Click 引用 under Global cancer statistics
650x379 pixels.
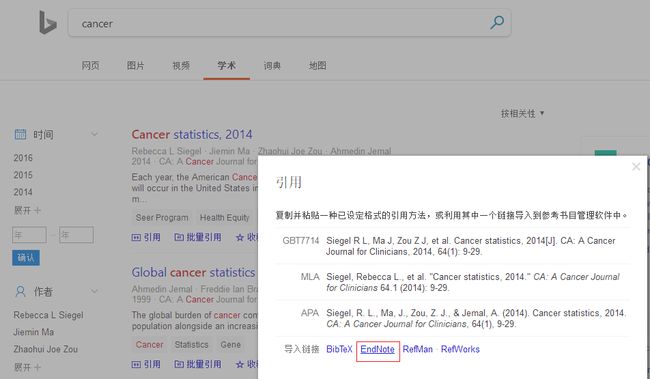146,364
